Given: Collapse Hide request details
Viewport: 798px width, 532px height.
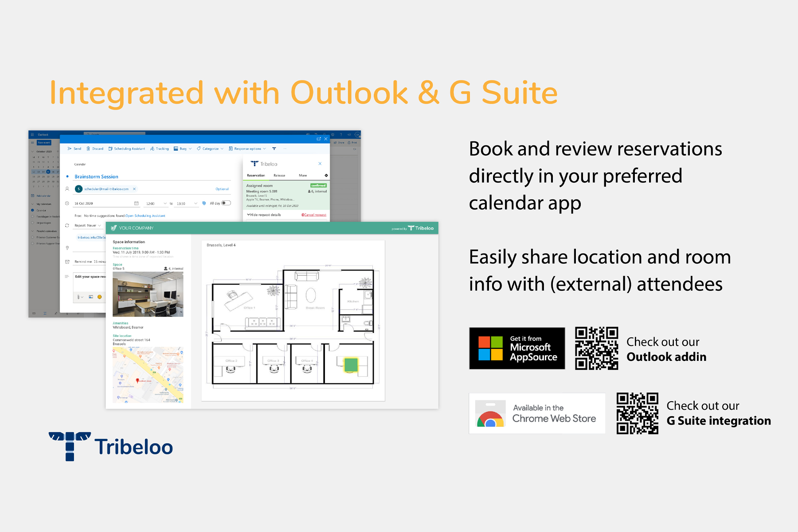Looking at the screenshot, I should [x=264, y=215].
